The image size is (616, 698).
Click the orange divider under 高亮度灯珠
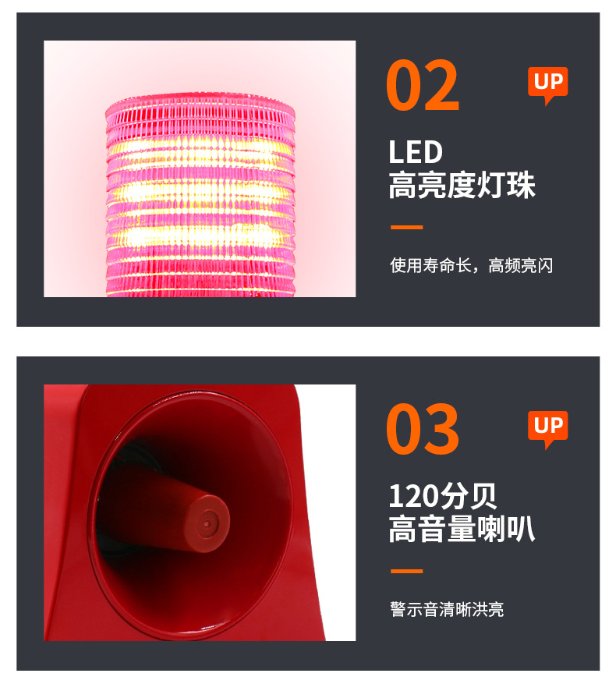(x=406, y=227)
